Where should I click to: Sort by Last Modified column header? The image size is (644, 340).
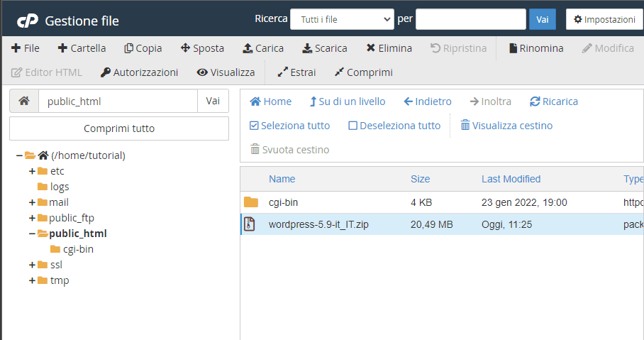pos(511,179)
